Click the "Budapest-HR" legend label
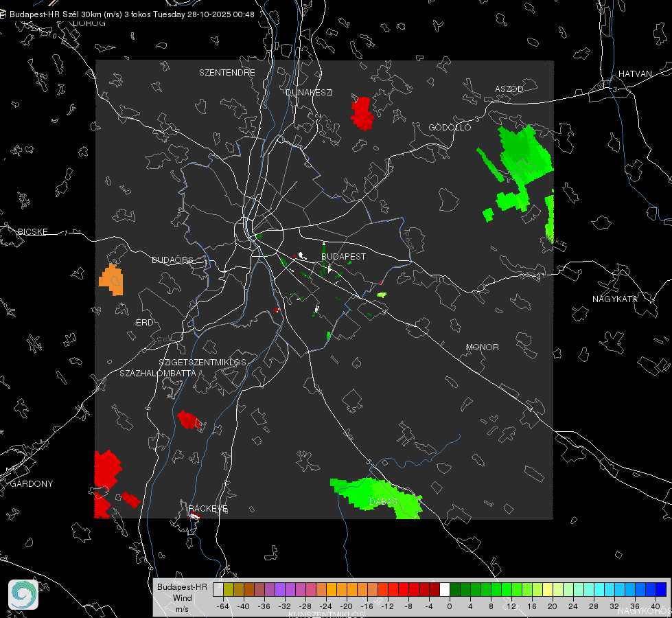The width and height of the screenshot is (672, 618). [182, 587]
